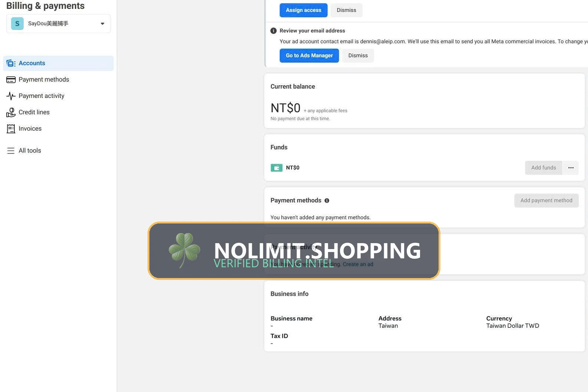Click the Payment methods card icon
Image resolution: width=588 pixels, height=392 pixels.
tap(11, 80)
